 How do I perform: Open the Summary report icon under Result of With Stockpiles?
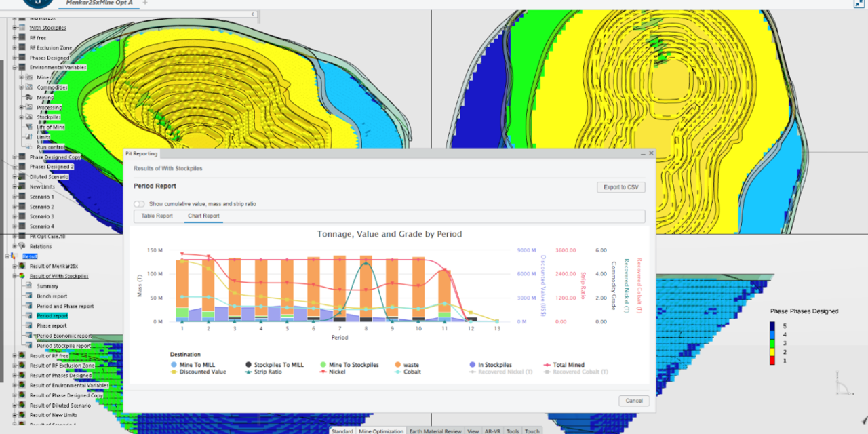click(x=28, y=286)
